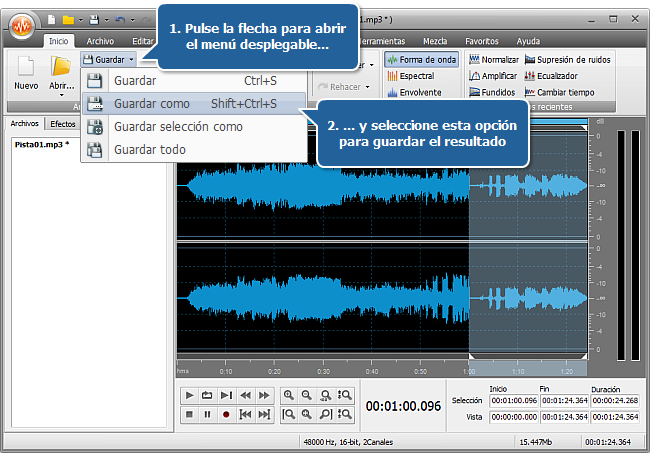The height and width of the screenshot is (453, 650).
Task: Click the undo arrow in quick access toolbar
Action: click(120, 19)
